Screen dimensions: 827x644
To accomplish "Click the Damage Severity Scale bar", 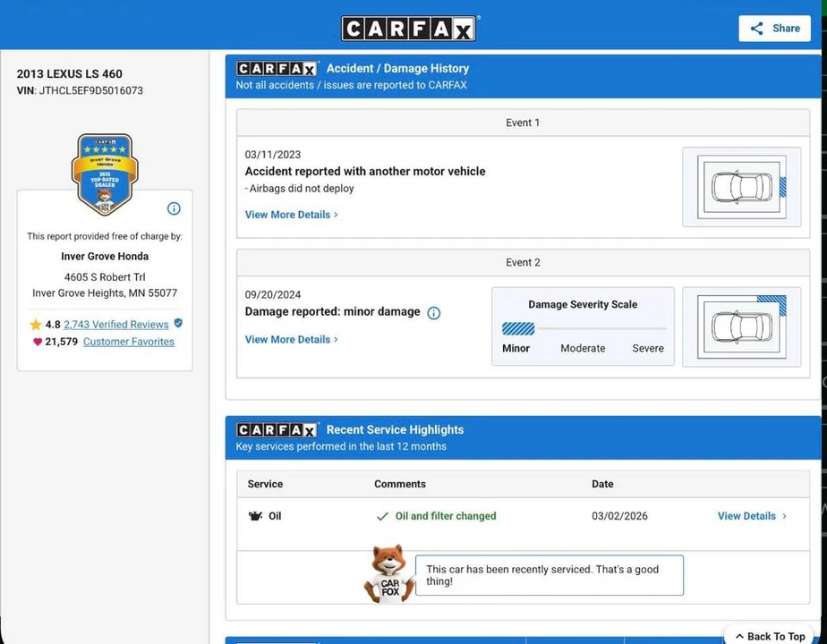I will pos(584,329).
